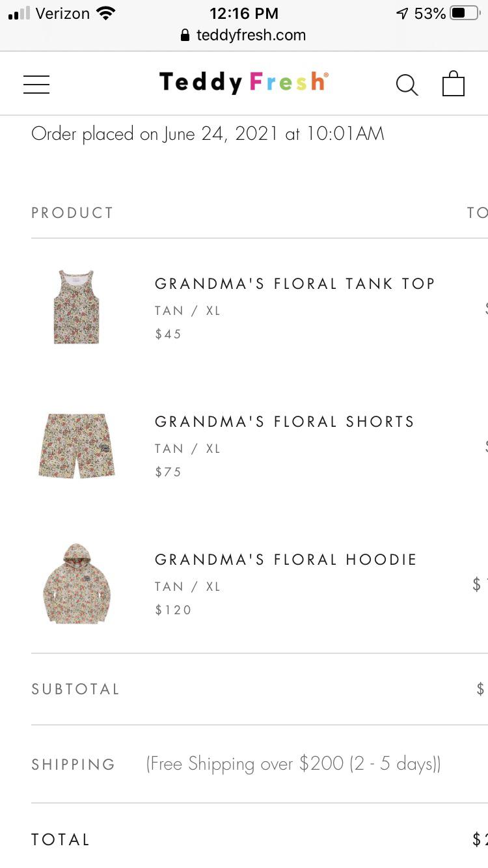The image size is (488, 868).
Task: Tap the PRODUCT column header
Action: [72, 213]
